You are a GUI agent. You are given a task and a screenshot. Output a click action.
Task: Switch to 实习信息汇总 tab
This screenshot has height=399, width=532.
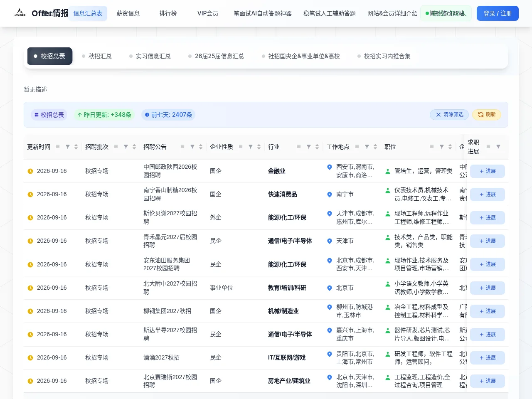(x=150, y=56)
